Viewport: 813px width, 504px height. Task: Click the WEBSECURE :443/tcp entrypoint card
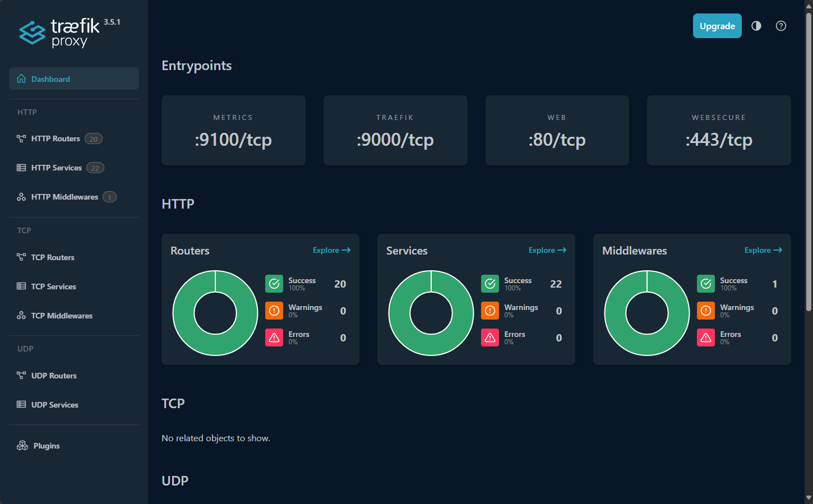pos(719,130)
